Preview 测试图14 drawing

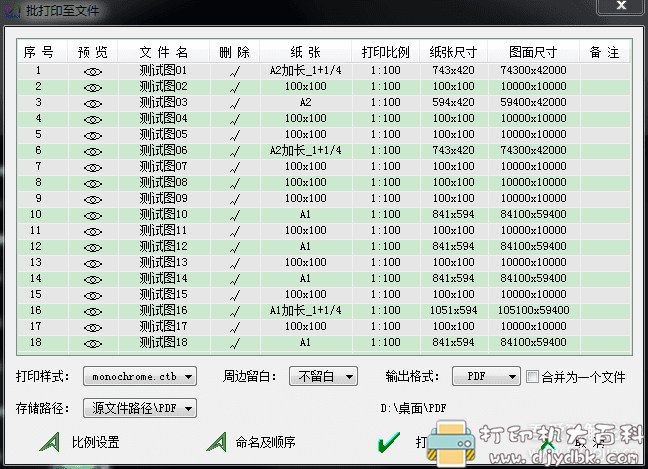coord(93,280)
